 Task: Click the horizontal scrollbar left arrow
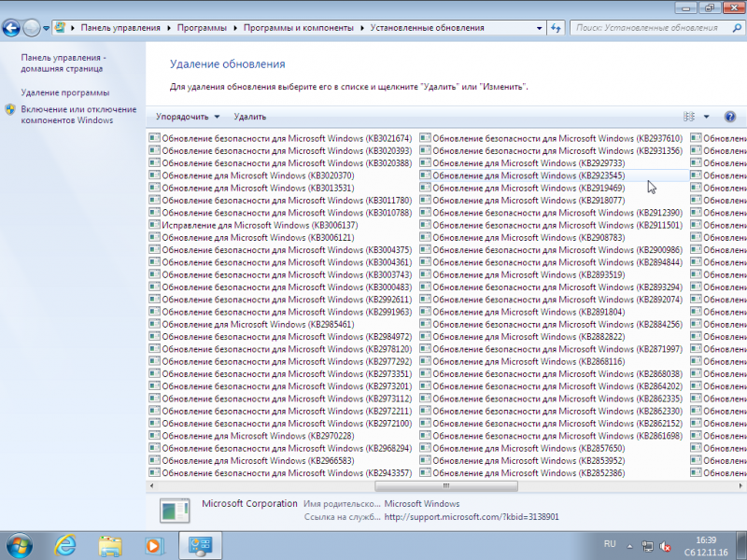pos(152,485)
